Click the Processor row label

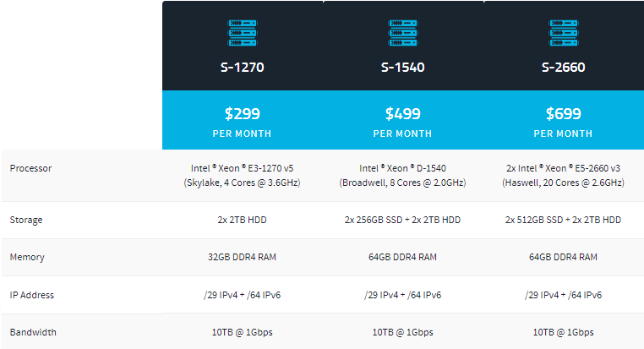(30, 168)
